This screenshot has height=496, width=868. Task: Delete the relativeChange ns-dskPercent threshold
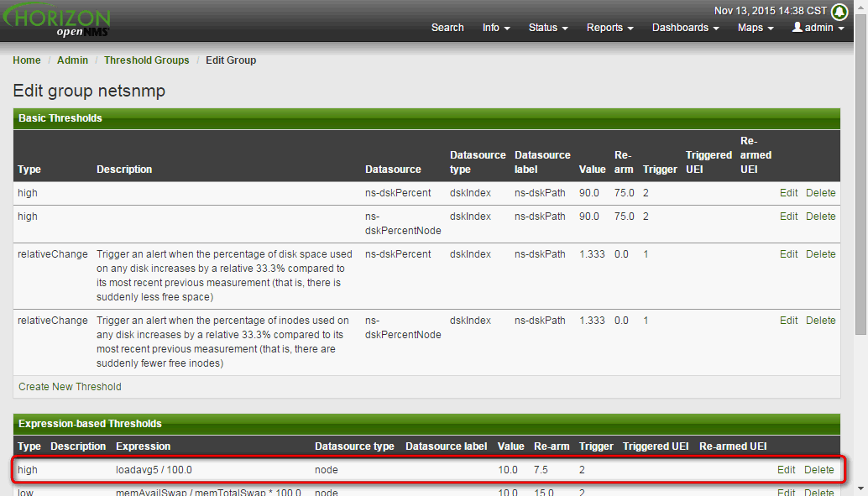[820, 253]
